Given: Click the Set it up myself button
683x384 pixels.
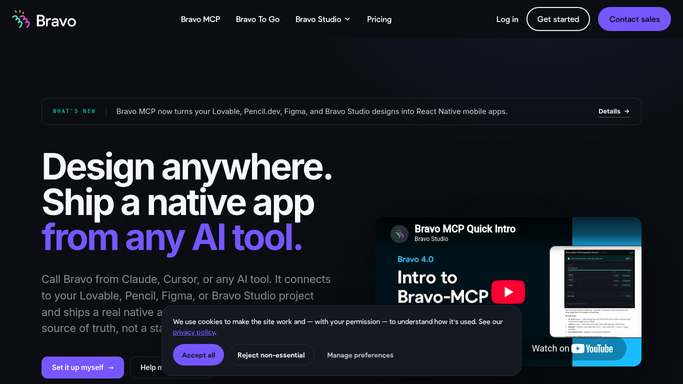Looking at the screenshot, I should (x=83, y=367).
